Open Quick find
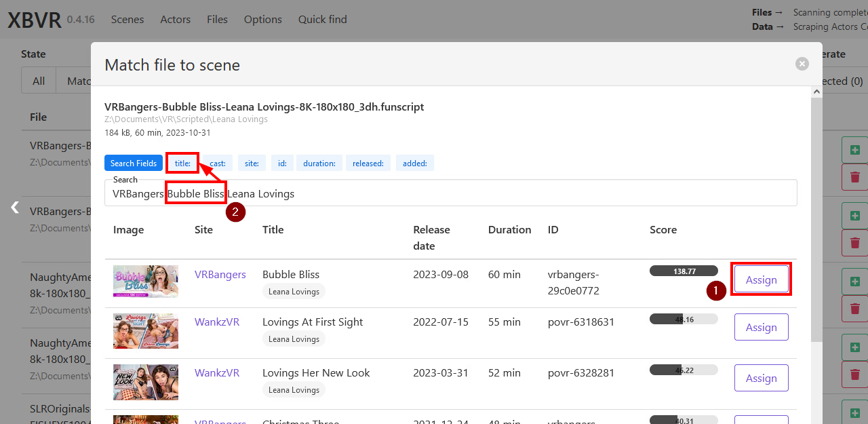 click(323, 19)
